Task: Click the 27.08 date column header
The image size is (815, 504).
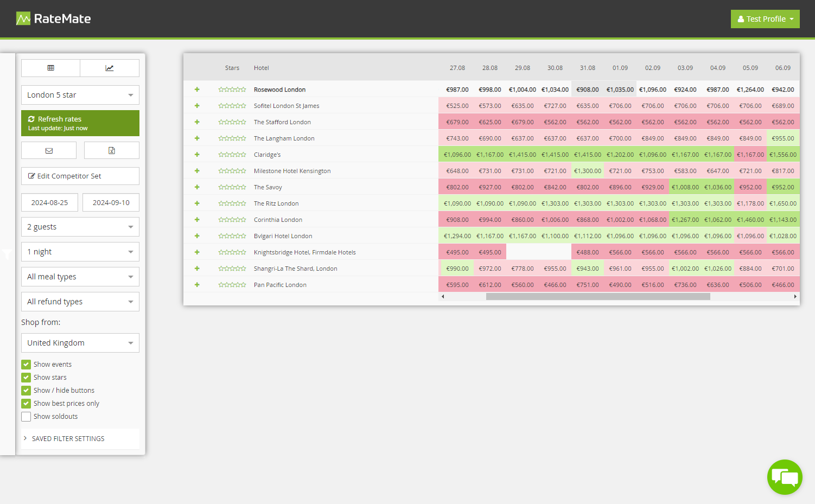Action: pyautogui.click(x=457, y=68)
